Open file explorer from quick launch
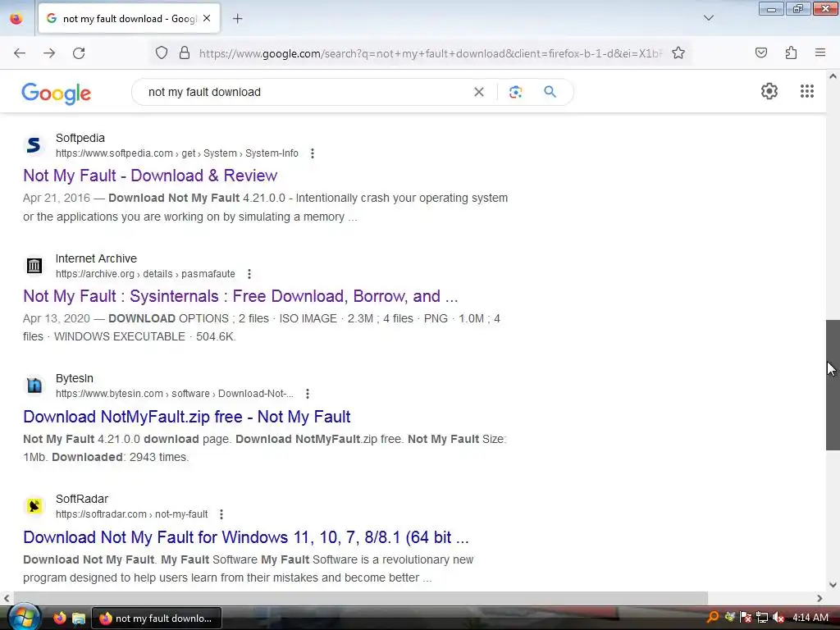 point(79,619)
